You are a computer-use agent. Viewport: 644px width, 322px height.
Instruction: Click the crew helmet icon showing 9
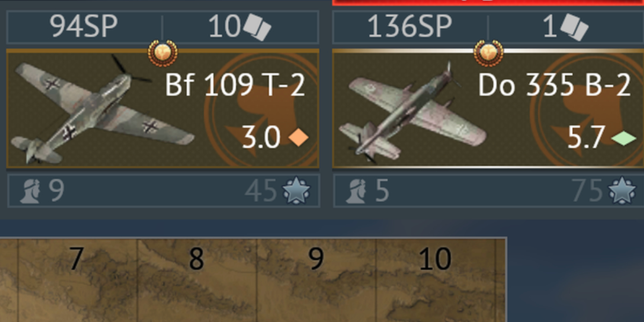(30, 191)
